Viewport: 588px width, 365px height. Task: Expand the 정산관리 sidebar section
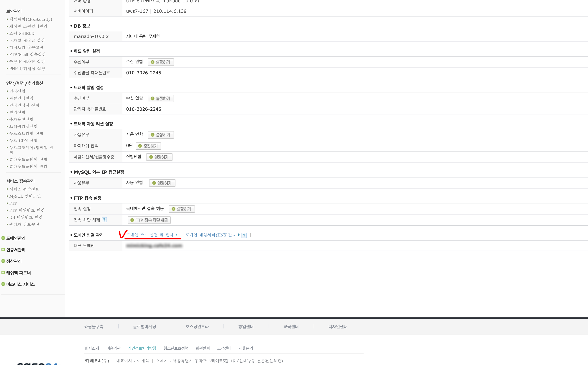(14, 261)
